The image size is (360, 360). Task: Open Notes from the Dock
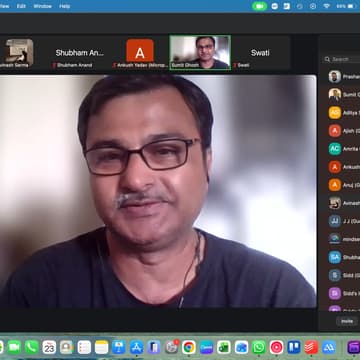click(102, 347)
